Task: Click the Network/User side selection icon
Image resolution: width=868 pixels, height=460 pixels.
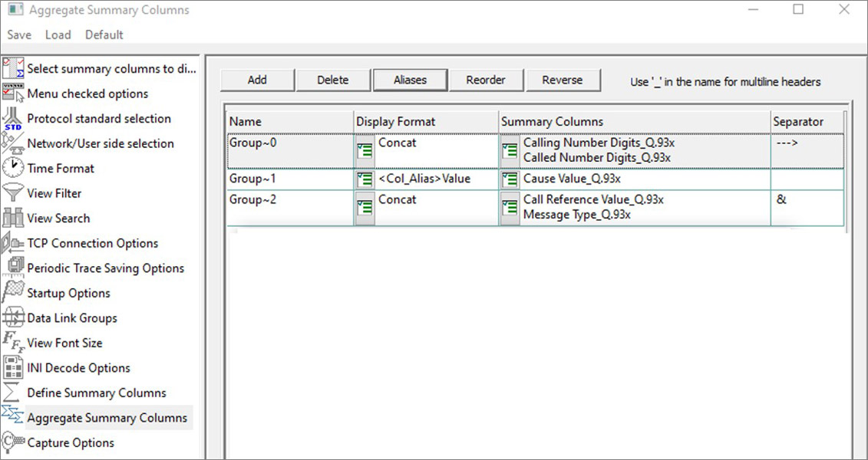Action: click(13, 143)
